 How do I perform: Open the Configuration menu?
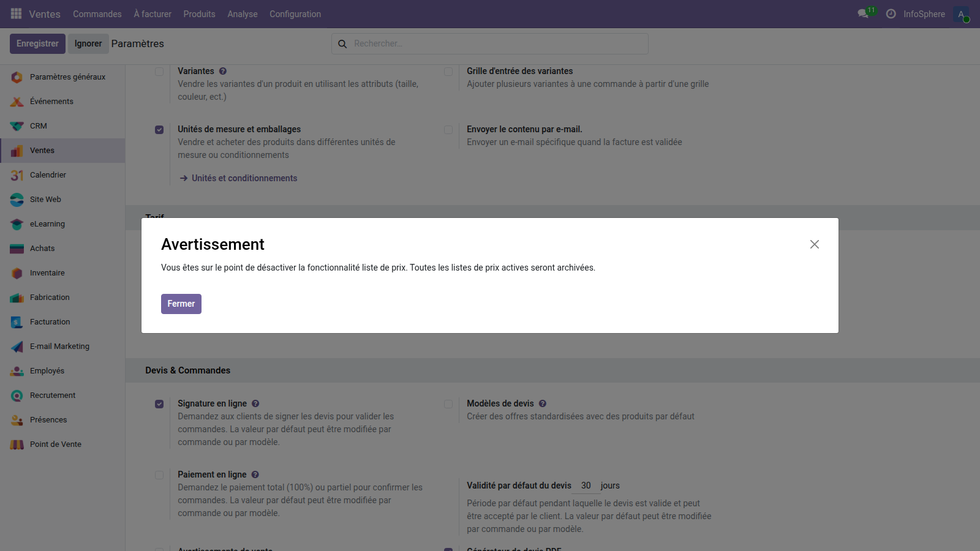pos(295,13)
